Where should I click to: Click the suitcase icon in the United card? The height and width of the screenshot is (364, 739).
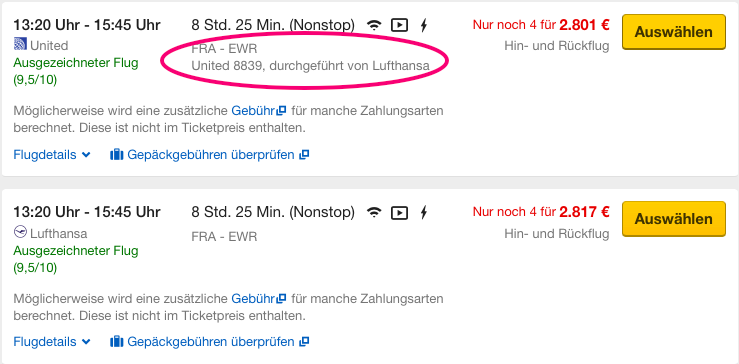click(116, 154)
